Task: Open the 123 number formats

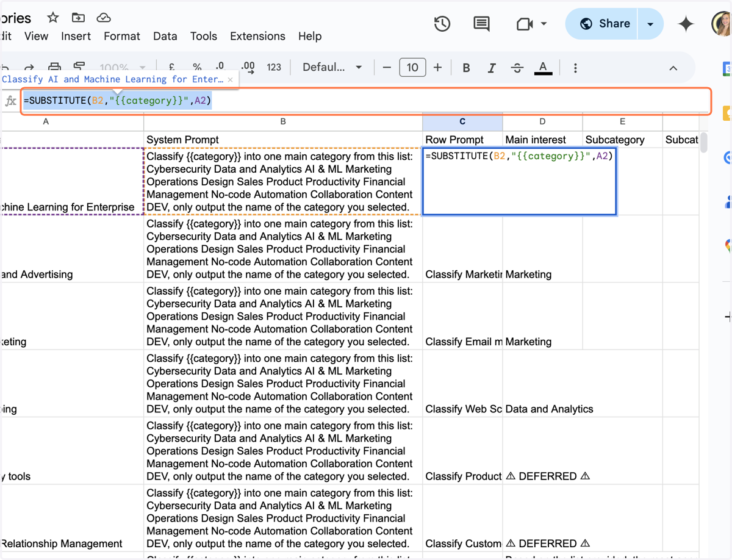Action: click(x=274, y=67)
